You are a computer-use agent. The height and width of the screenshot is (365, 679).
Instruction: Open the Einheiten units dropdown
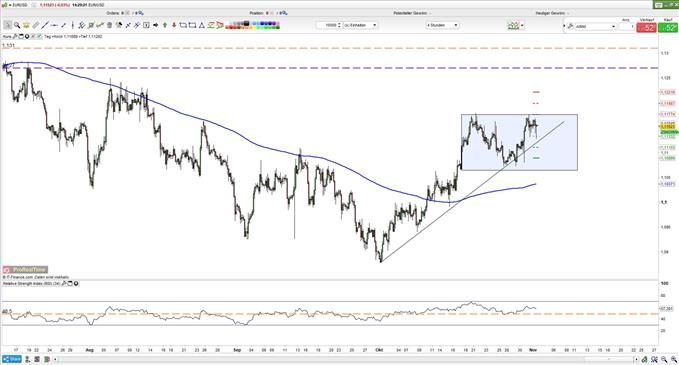point(360,25)
